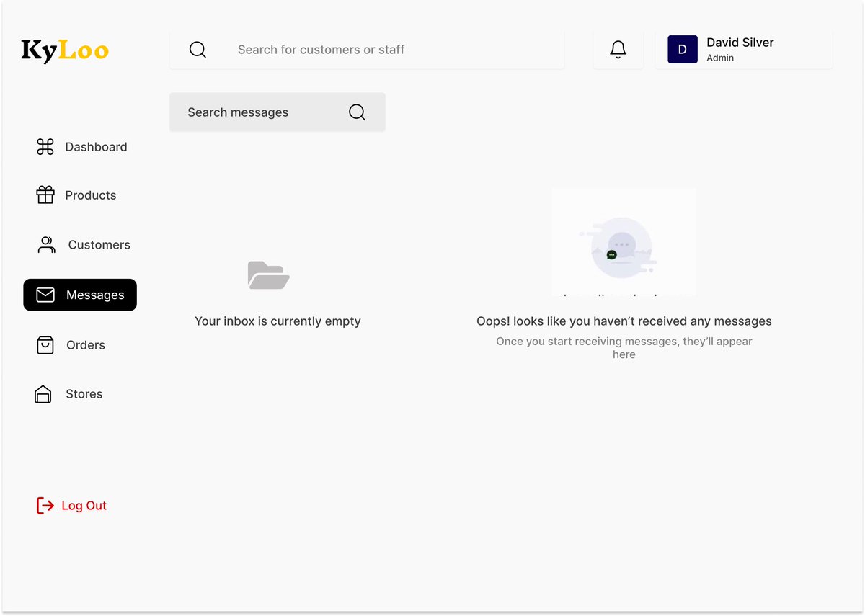865x616 pixels.
Task: Click the Admin role label
Action: tap(720, 58)
